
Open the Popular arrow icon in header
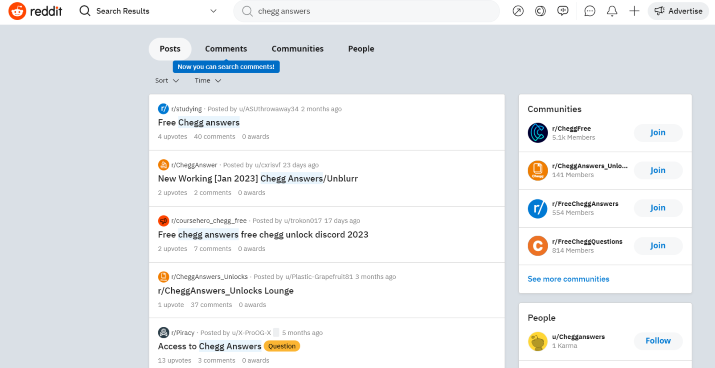[518, 11]
